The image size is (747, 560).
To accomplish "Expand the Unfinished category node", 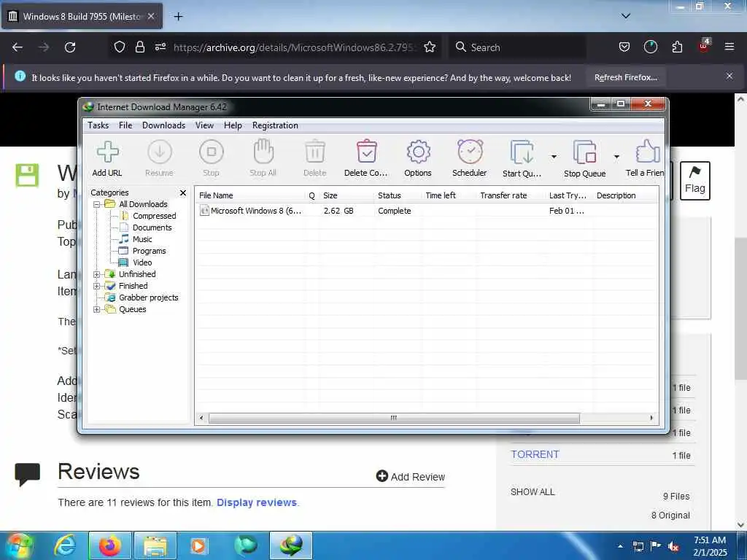I will pyautogui.click(x=97, y=274).
